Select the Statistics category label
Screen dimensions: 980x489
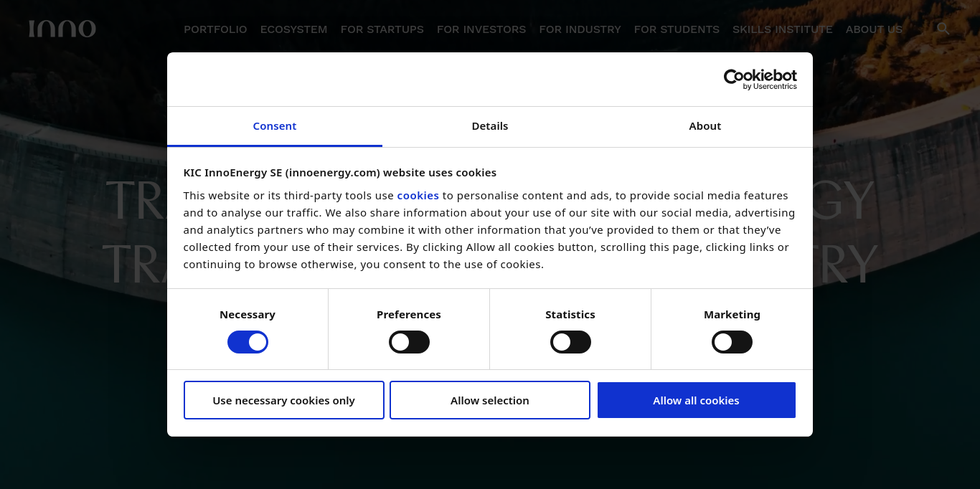570,315
